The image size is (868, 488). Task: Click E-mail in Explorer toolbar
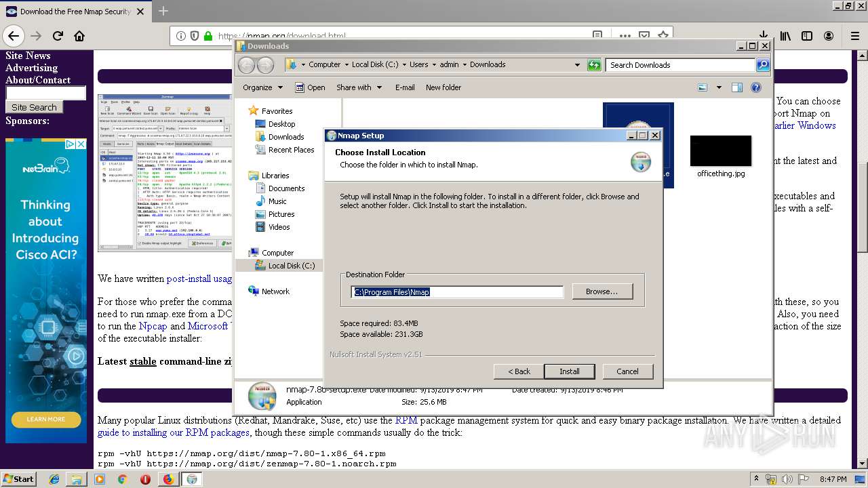pyautogui.click(x=405, y=87)
